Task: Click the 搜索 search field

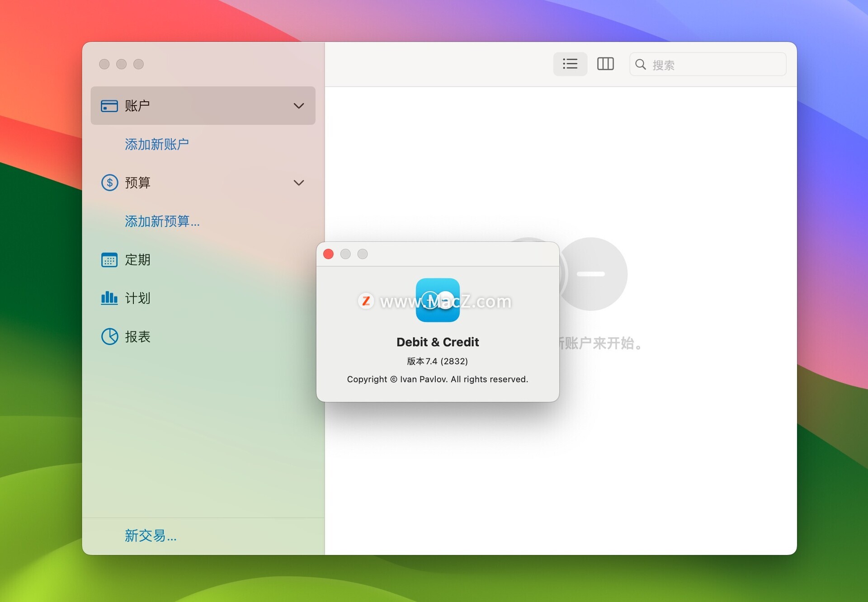Action: pyautogui.click(x=708, y=64)
